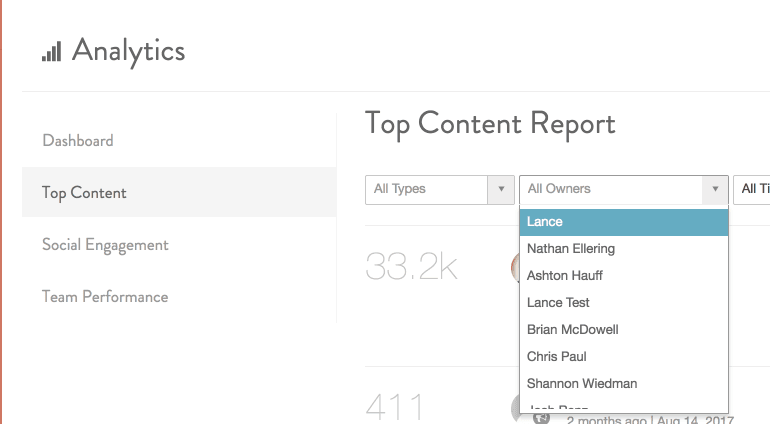Click the Analytics bar chart icon
Viewport: 770px width, 424px height.
coord(51,51)
